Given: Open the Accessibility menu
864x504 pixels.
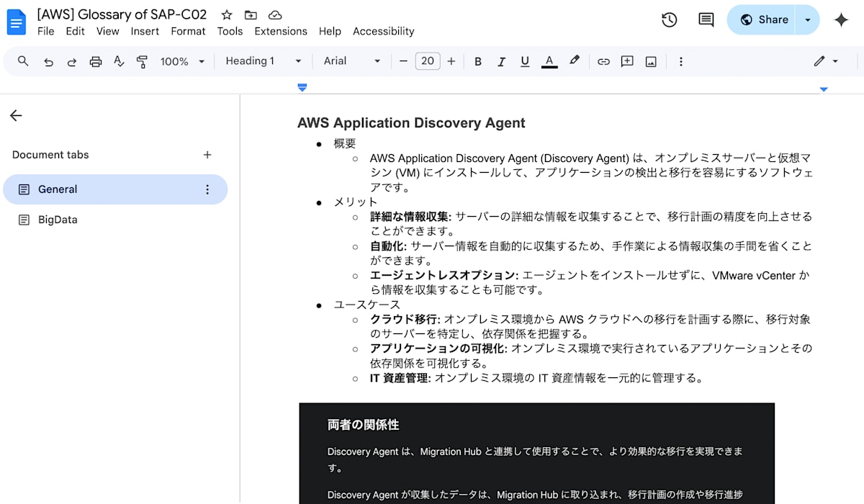Looking at the screenshot, I should [x=384, y=31].
